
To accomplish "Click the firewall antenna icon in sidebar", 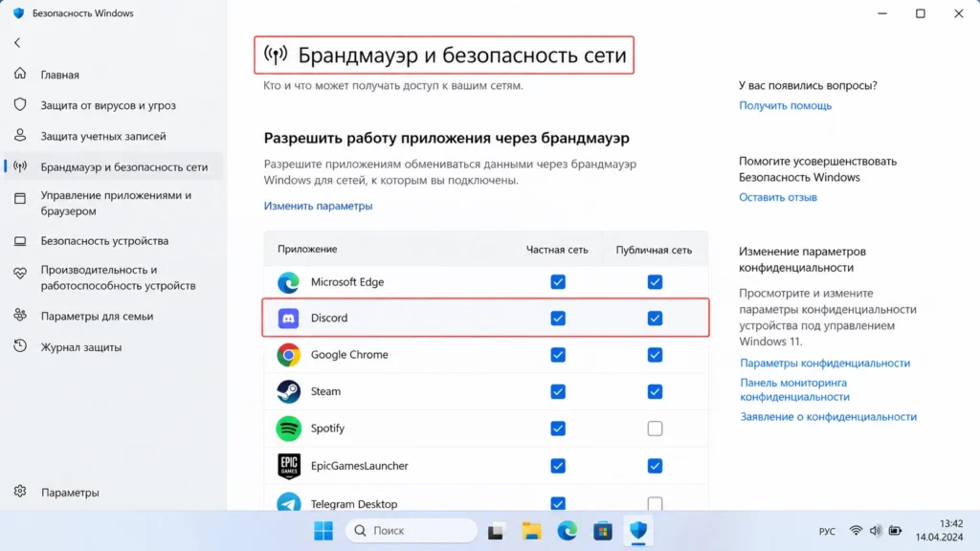I will (x=20, y=166).
